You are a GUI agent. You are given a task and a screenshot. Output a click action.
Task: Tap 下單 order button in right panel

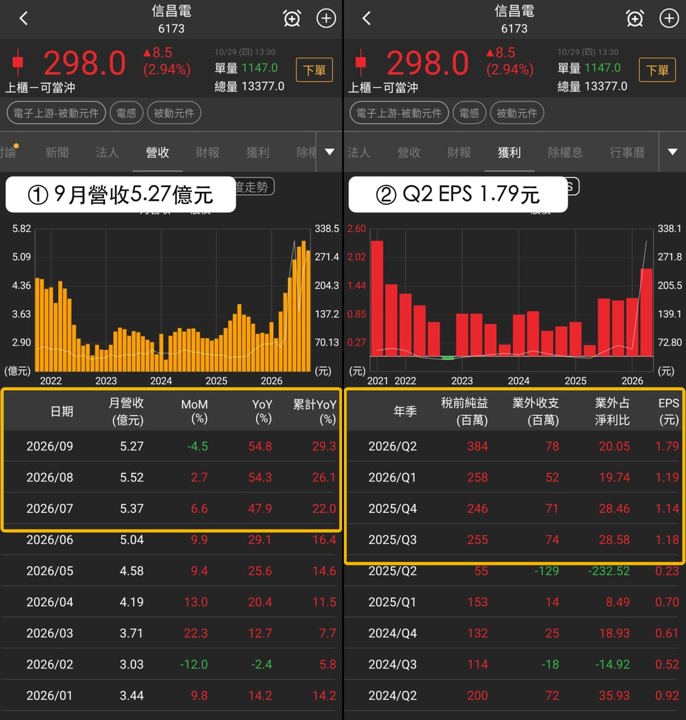point(657,70)
